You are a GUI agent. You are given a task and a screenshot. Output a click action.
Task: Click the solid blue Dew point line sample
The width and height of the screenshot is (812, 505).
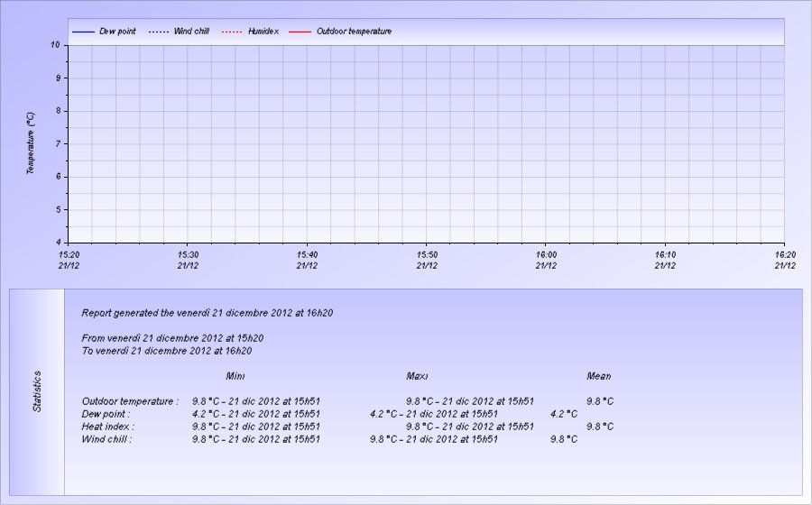click(x=83, y=32)
